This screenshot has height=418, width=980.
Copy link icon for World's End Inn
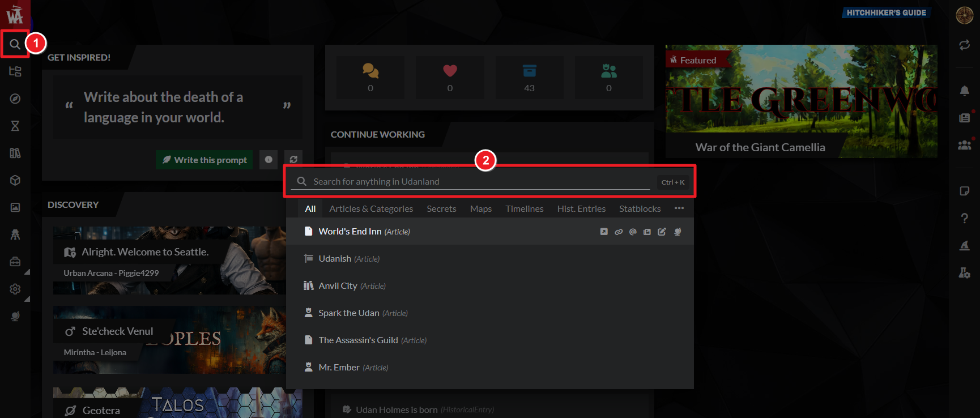619,232
